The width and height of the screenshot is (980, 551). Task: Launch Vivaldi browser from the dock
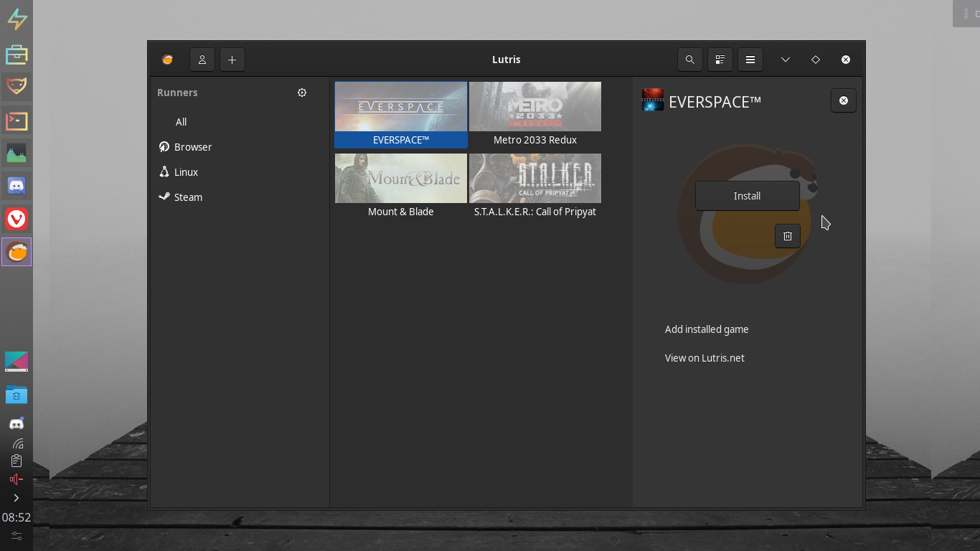click(17, 219)
